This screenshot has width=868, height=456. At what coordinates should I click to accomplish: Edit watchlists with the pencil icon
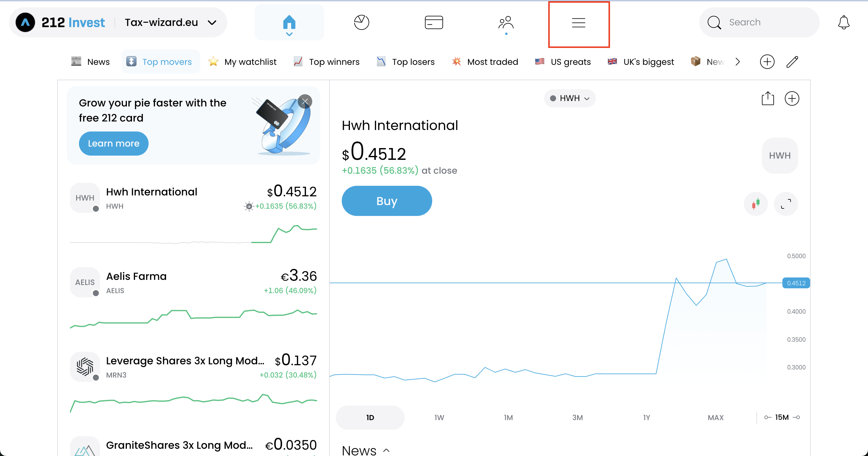[x=792, y=62]
